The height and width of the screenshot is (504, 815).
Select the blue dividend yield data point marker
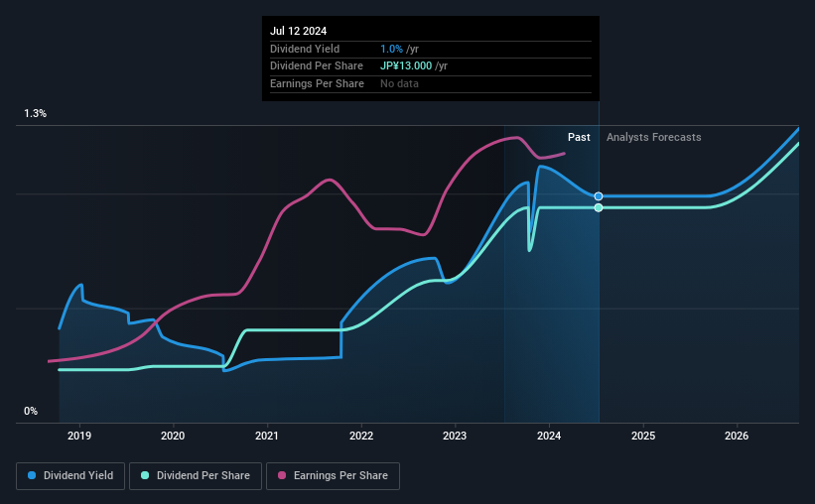point(599,196)
